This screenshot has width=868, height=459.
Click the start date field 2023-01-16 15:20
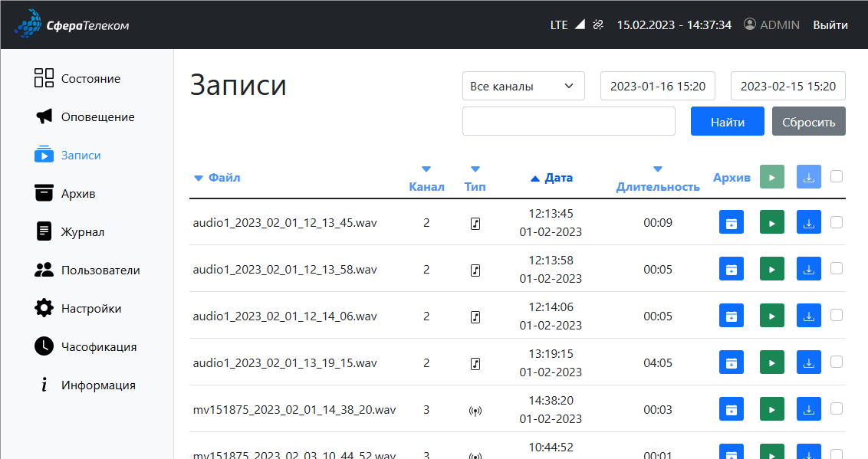(x=658, y=86)
